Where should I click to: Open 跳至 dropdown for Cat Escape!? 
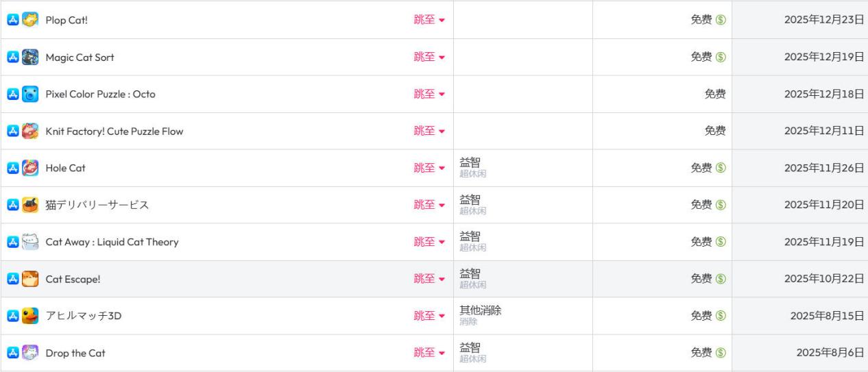point(429,279)
